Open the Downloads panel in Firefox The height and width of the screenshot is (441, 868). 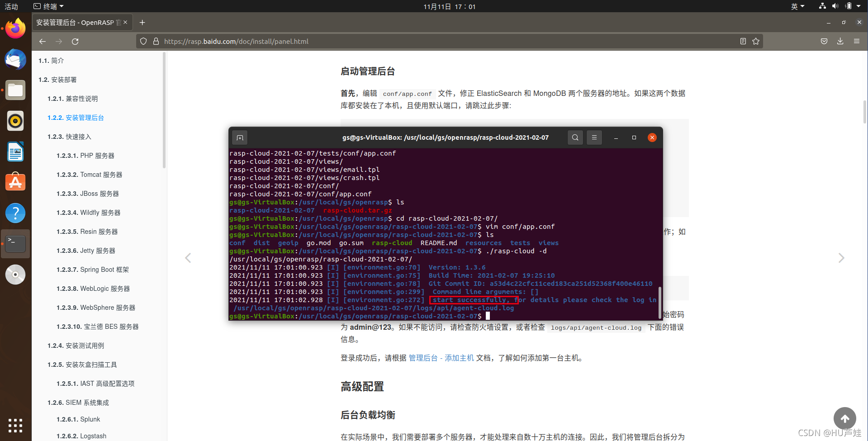coord(840,41)
